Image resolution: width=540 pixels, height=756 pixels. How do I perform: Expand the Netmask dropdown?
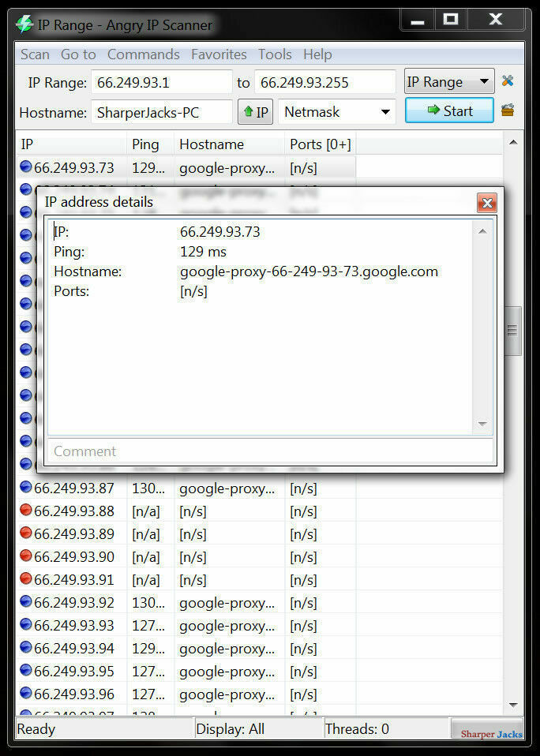click(337, 112)
